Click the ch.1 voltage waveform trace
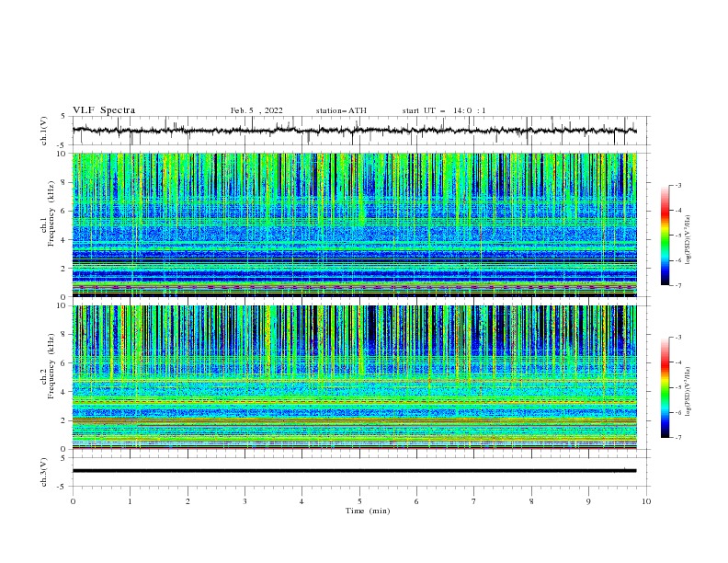The image size is (728, 563). pyautogui.click(x=355, y=131)
